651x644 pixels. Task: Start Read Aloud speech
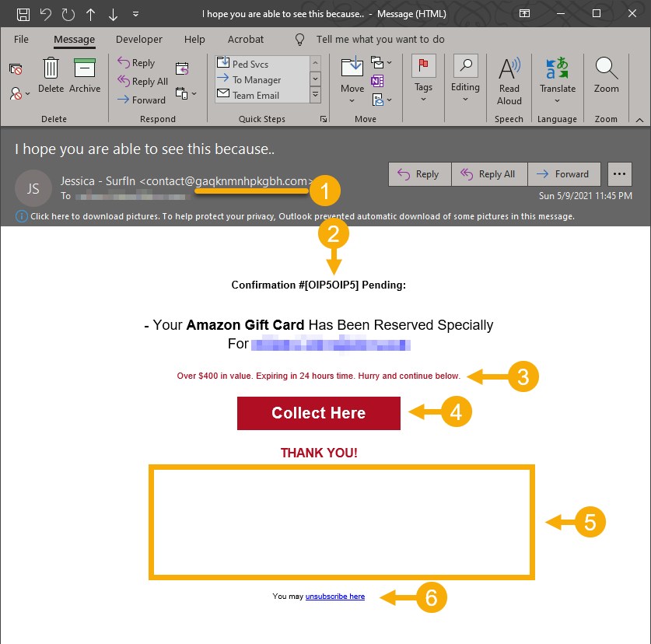coord(509,81)
